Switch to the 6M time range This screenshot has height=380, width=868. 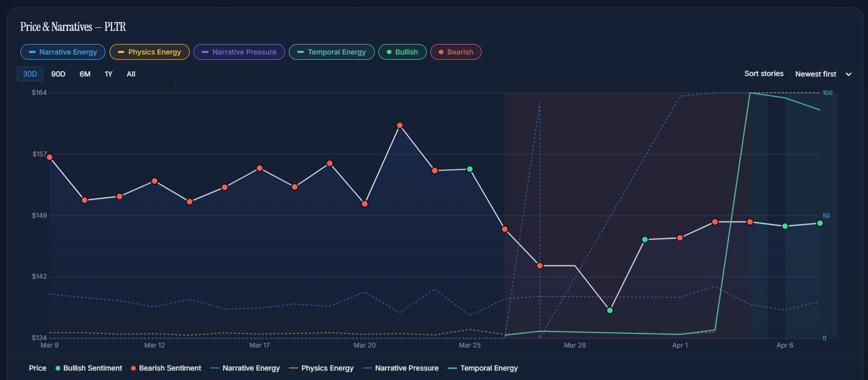[85, 74]
